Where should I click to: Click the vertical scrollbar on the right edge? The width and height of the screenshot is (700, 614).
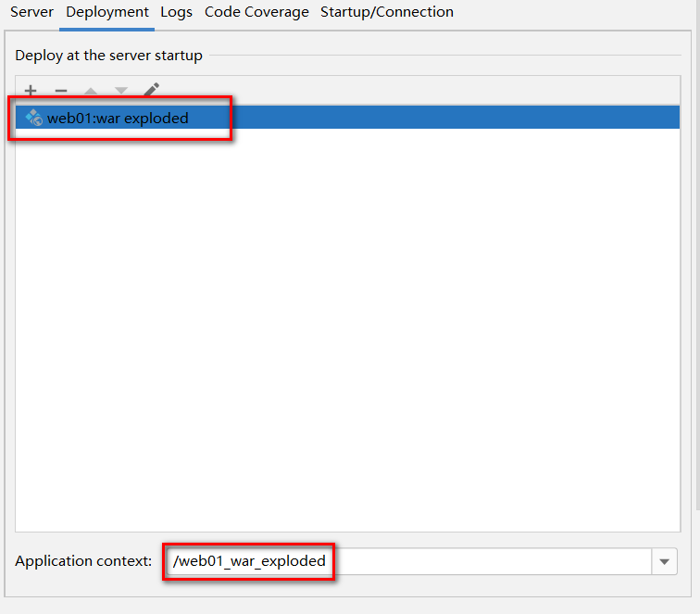[x=696, y=278]
